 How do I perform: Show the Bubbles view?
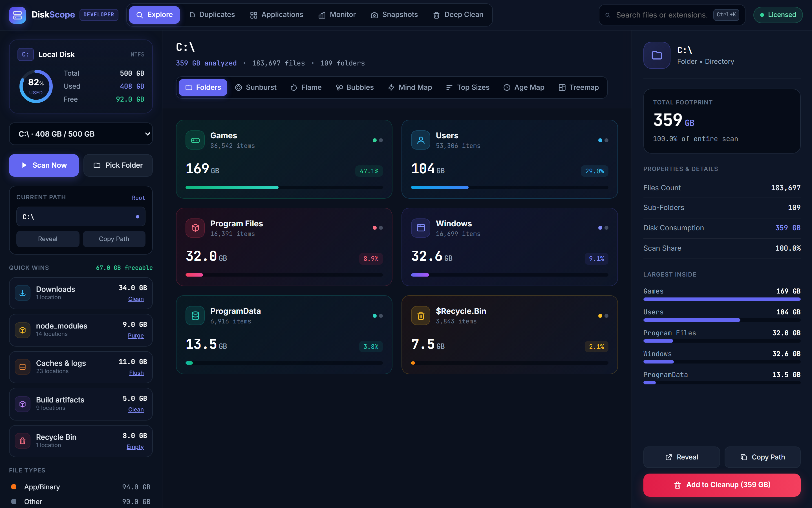[x=355, y=87]
